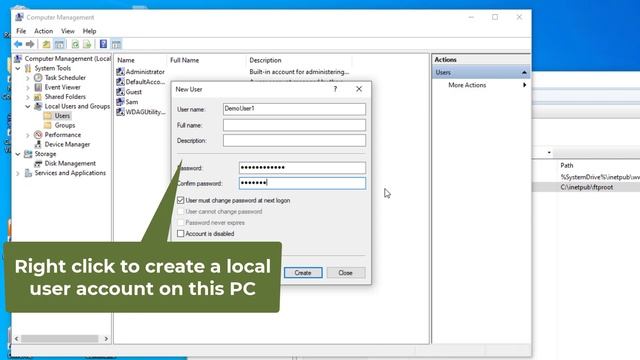Click the Event Viewer icon in tree
The image size is (640, 360).
click(x=38, y=87)
